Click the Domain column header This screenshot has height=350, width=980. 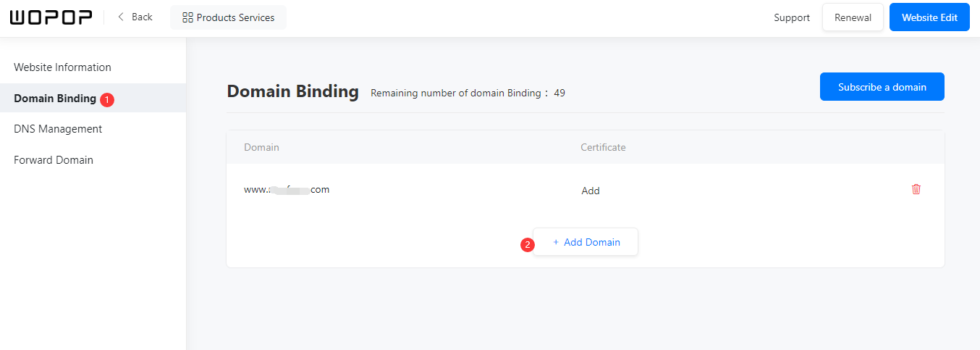pos(261,147)
